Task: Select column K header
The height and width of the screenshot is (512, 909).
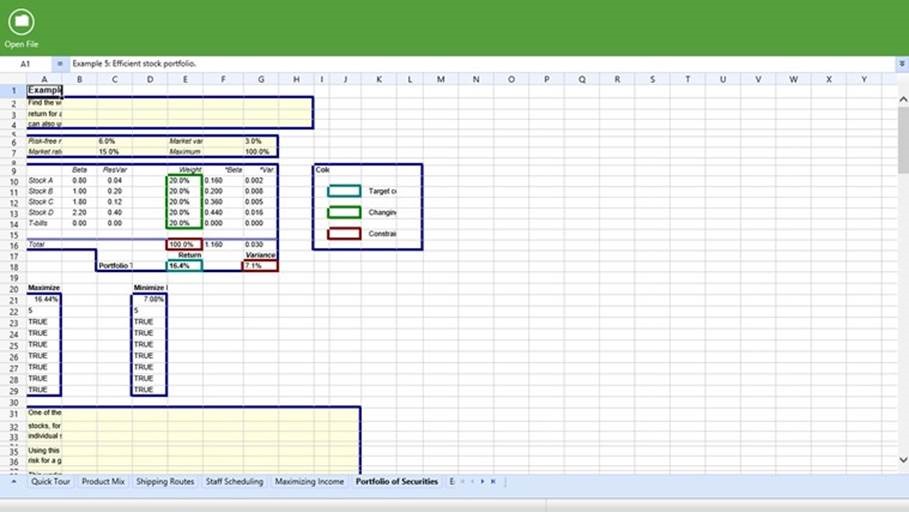Action: [379, 79]
